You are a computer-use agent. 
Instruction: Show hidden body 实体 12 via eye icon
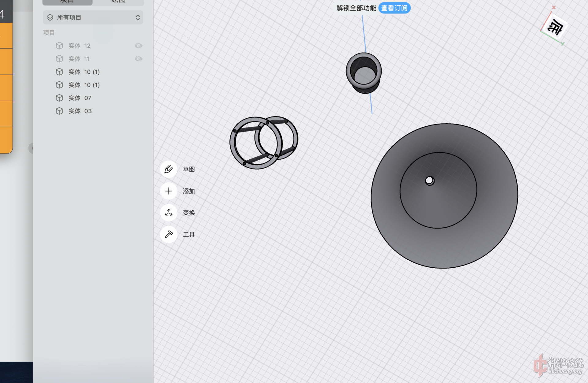(138, 46)
